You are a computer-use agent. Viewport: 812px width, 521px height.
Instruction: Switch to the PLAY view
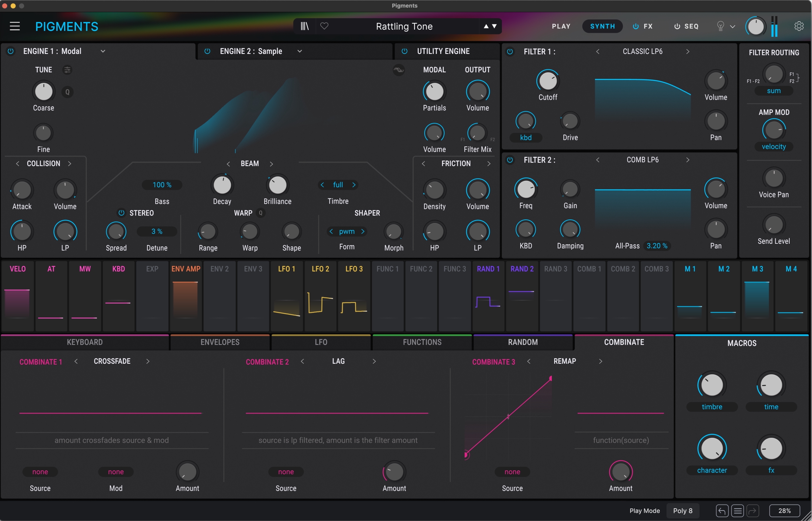pos(561,26)
